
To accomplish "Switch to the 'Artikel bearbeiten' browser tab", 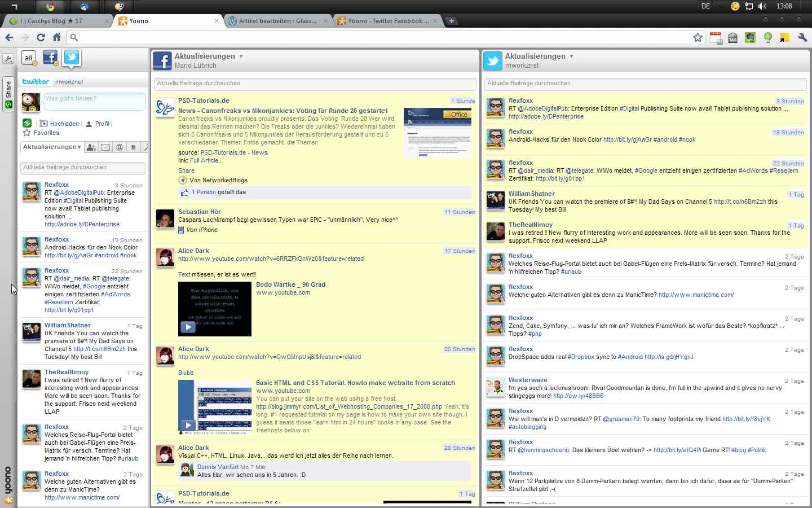I will click(276, 21).
